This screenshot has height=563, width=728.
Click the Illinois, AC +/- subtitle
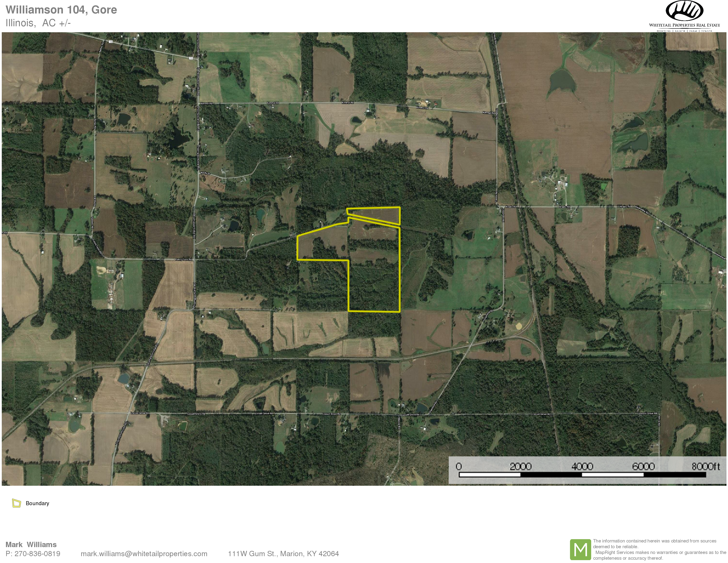38,23
